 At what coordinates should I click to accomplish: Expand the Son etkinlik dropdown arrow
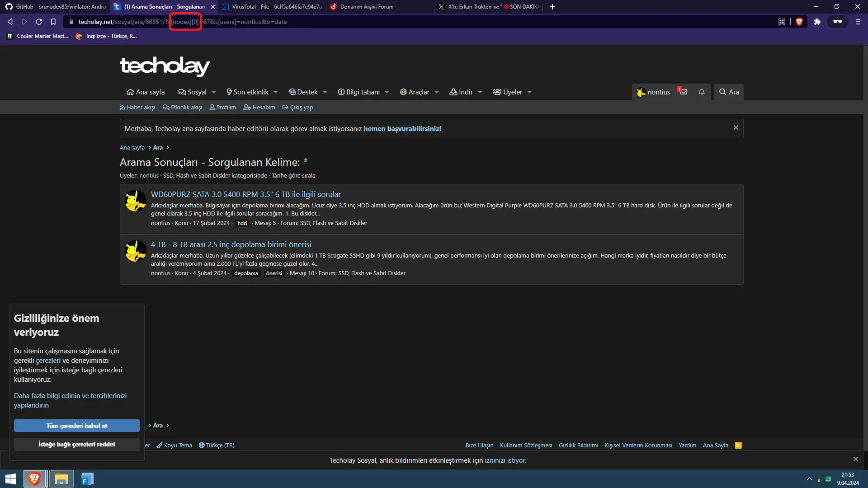click(276, 92)
